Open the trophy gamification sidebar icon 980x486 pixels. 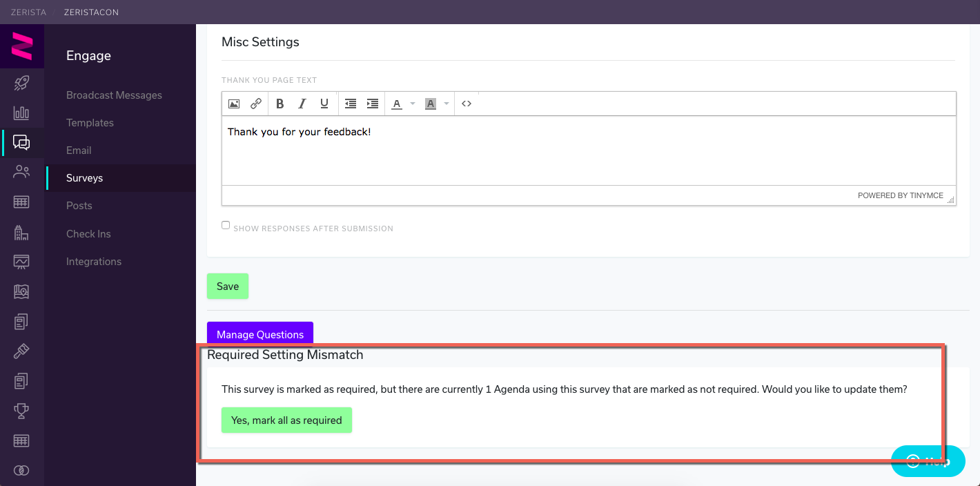[21, 411]
